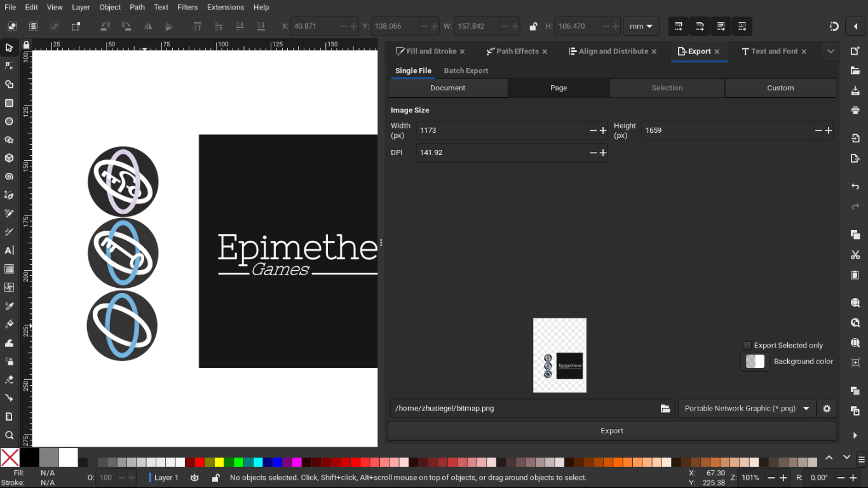The image size is (868, 488).
Task: Click Raise selection to top icon
Action: pos(198,26)
